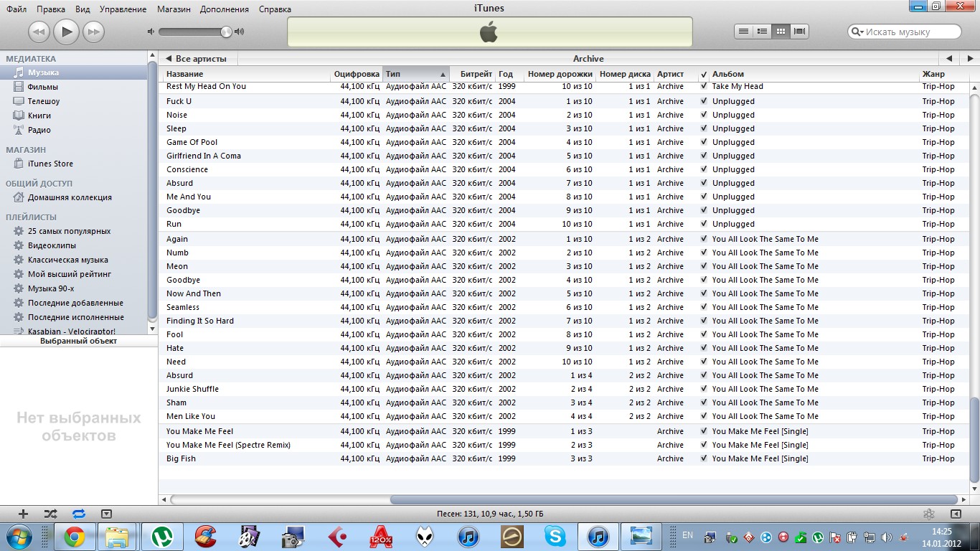Add a new playlist with plus button
This screenshot has width=980, height=551.
(x=23, y=514)
